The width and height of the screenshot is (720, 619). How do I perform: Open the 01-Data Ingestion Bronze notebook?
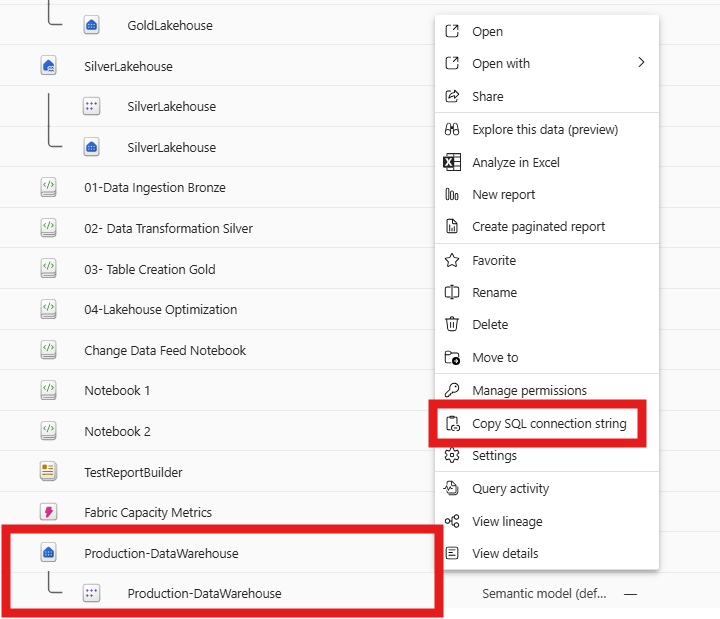point(155,187)
